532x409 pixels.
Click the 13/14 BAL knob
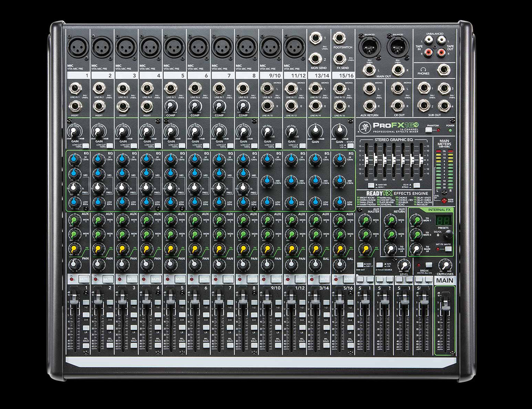coord(315,264)
